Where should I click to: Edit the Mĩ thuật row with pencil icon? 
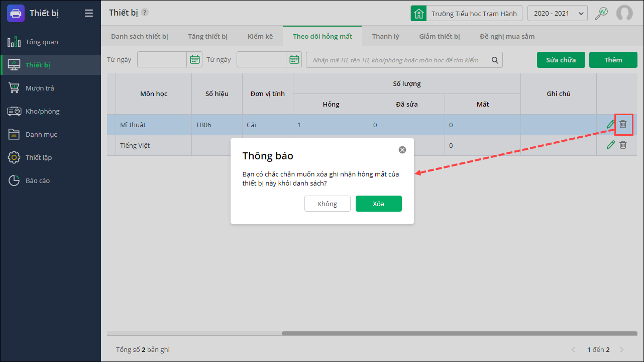tap(611, 124)
